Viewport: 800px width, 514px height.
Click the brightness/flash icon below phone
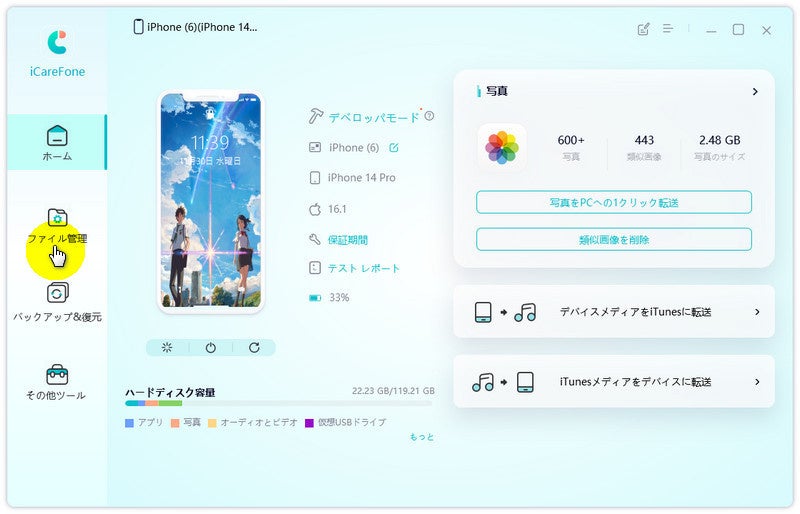tap(167, 348)
